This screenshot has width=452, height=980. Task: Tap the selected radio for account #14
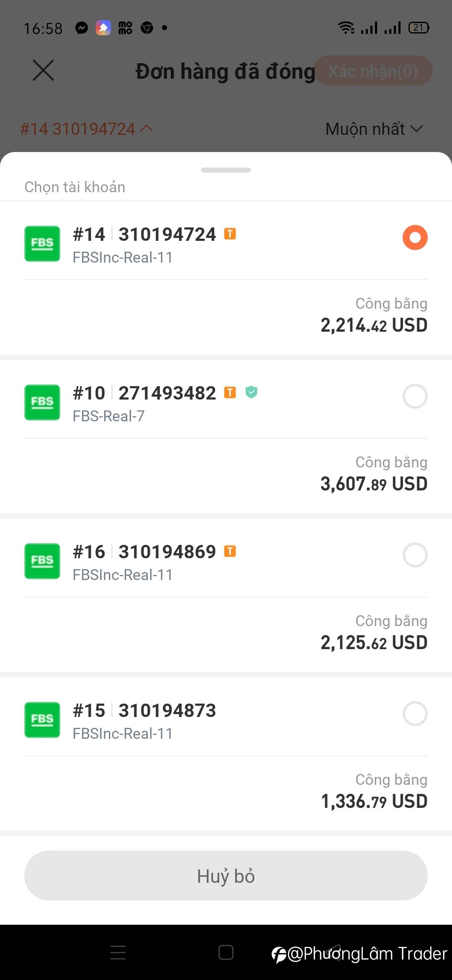[x=415, y=237]
